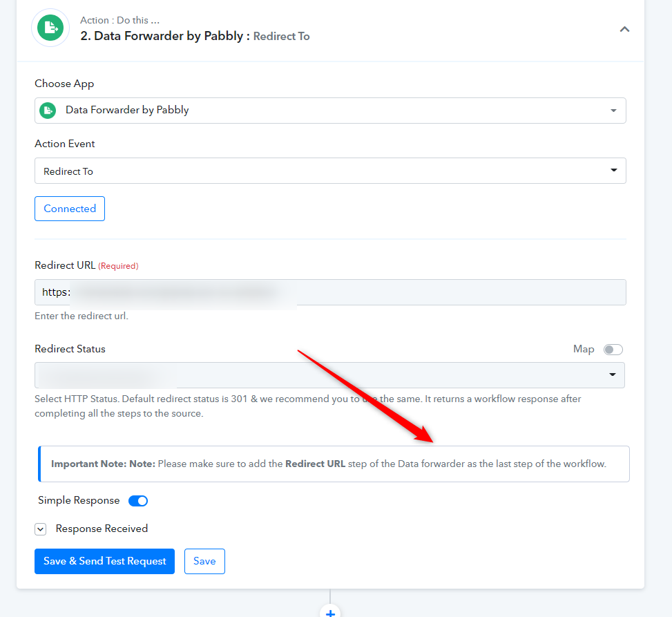
Task: Click the Data Forwarder step icon in header
Action: click(x=50, y=28)
